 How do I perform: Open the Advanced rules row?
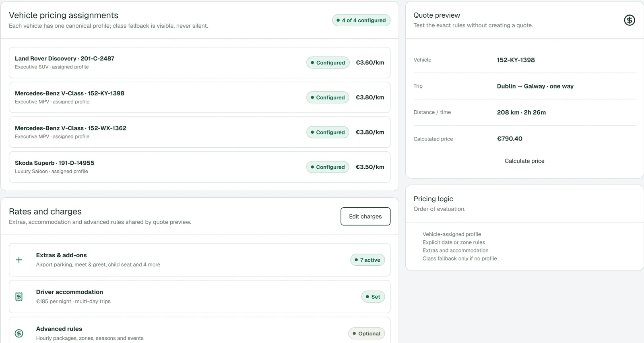click(x=200, y=331)
